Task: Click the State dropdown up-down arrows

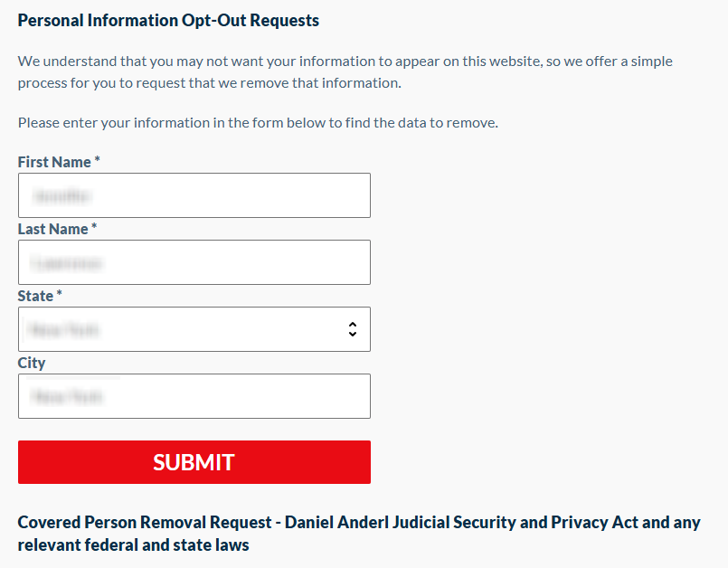Action: pos(353,329)
